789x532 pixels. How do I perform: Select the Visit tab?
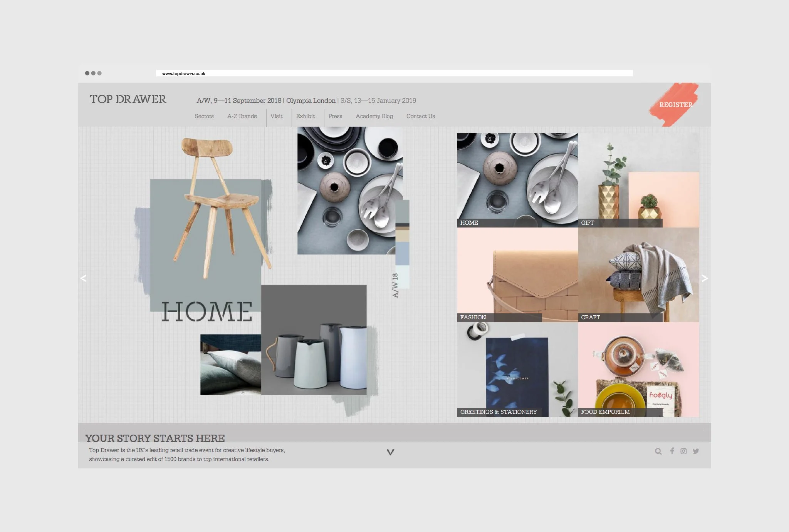tap(276, 116)
